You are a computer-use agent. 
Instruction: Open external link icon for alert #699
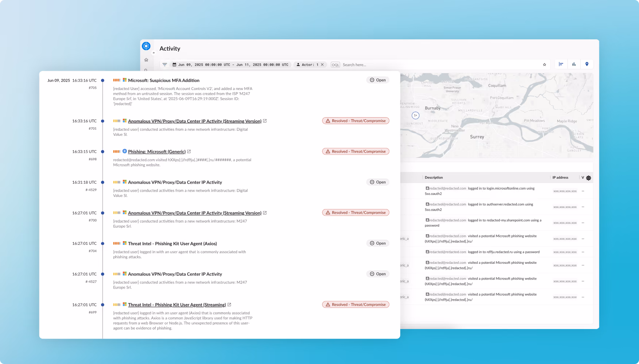pos(229,305)
